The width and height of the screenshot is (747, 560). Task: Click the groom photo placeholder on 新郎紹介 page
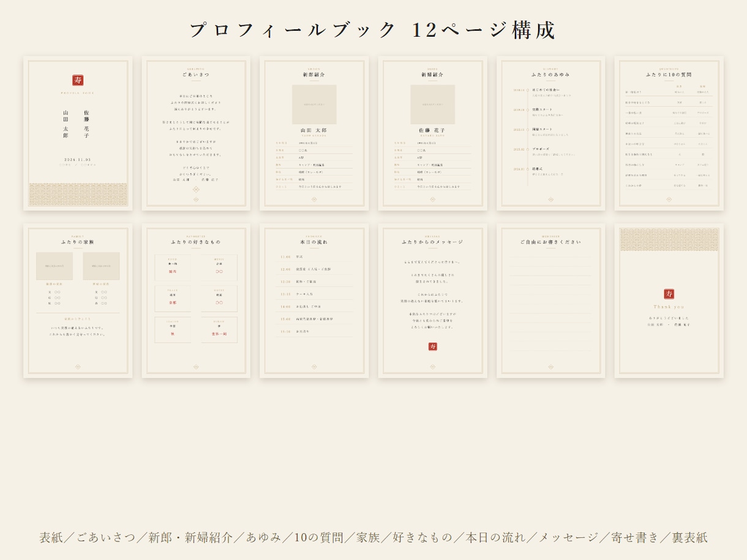coord(314,105)
